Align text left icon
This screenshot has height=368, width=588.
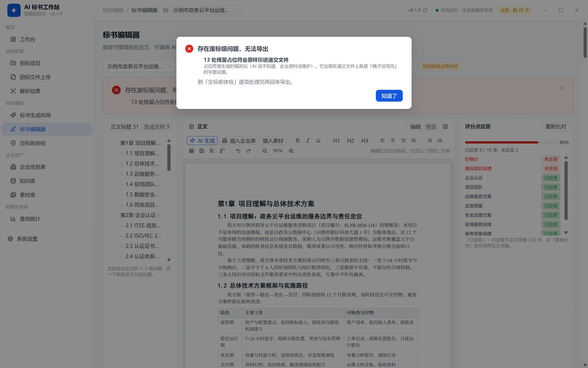pyautogui.click(x=382, y=140)
